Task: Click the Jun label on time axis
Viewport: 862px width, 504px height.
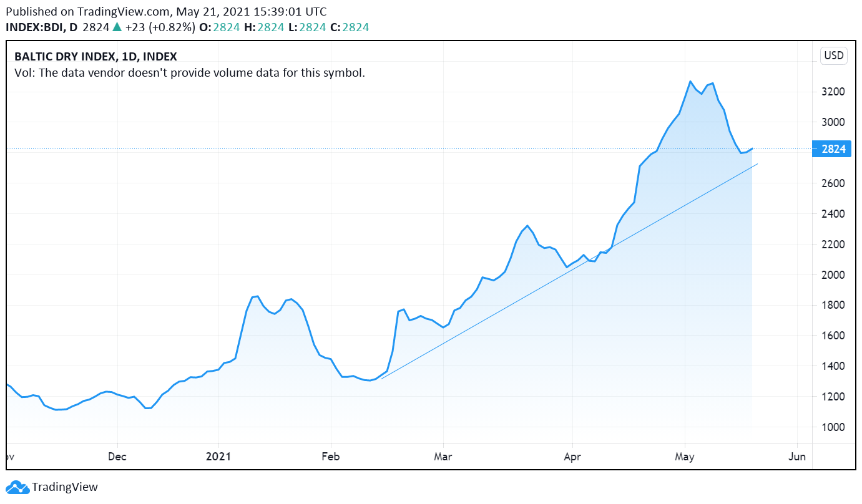Action: (797, 457)
